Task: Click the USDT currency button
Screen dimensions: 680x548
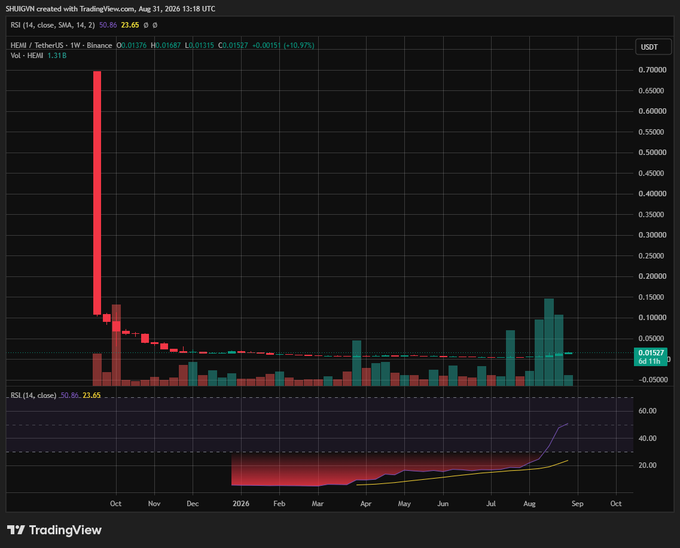Action: point(653,47)
